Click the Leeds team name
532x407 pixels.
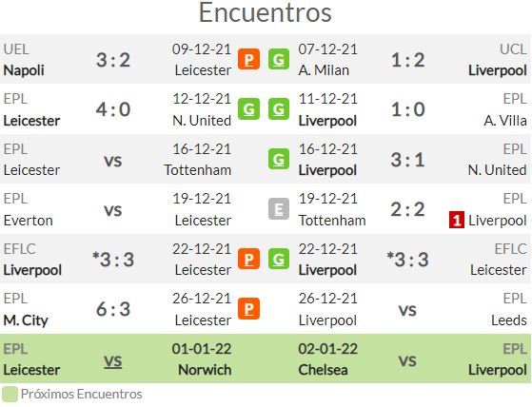click(x=509, y=320)
